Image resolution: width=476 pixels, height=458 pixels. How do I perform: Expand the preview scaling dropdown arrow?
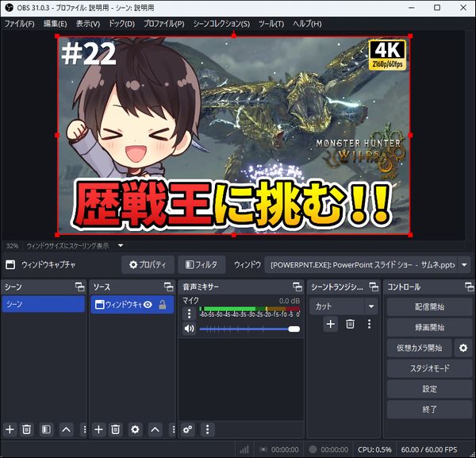point(121,245)
